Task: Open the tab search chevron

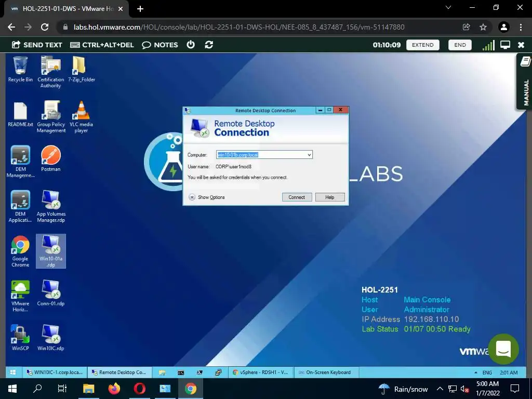Action: (x=448, y=7)
